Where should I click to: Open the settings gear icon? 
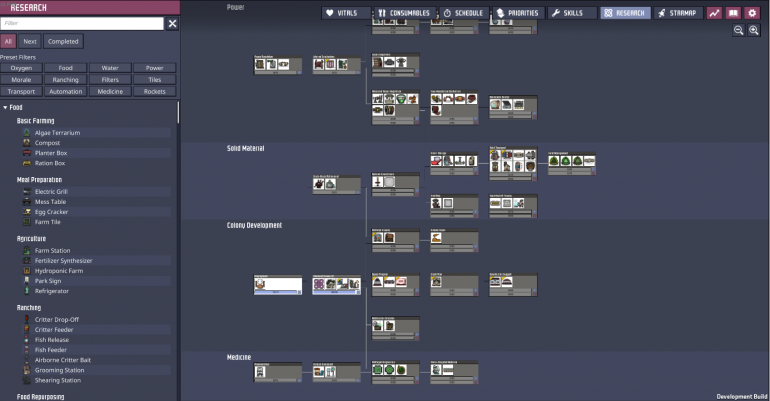click(752, 13)
